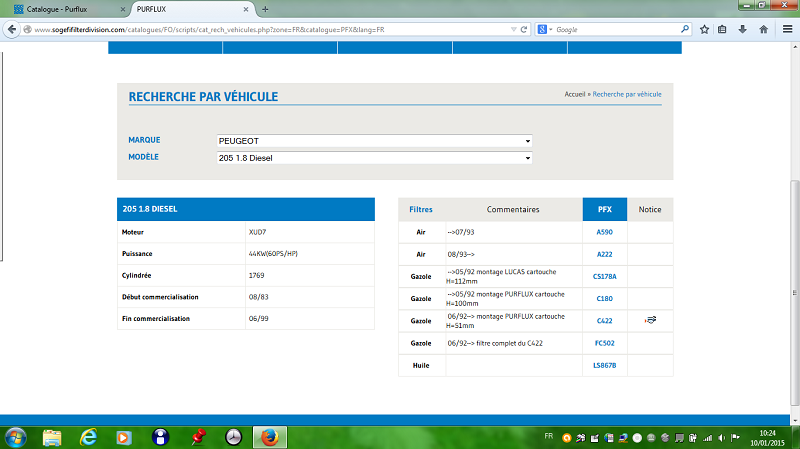This screenshot has height=449, width=800.
Task: Click the network signal tray icon
Action: [708, 438]
